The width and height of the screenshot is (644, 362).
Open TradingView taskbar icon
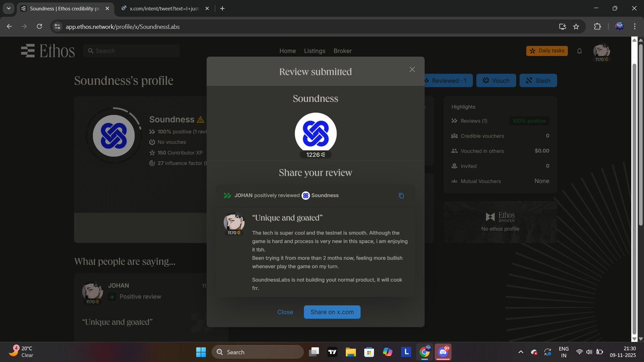(332, 352)
